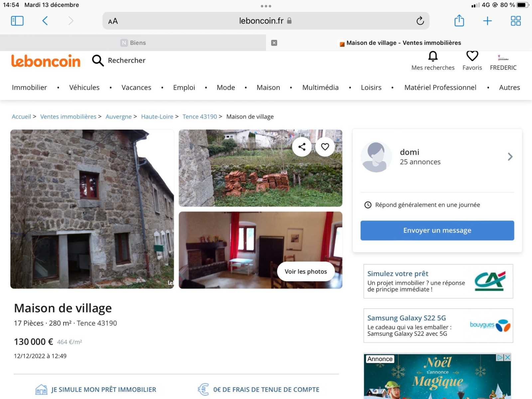Click the Rechercher search field

[x=126, y=61]
